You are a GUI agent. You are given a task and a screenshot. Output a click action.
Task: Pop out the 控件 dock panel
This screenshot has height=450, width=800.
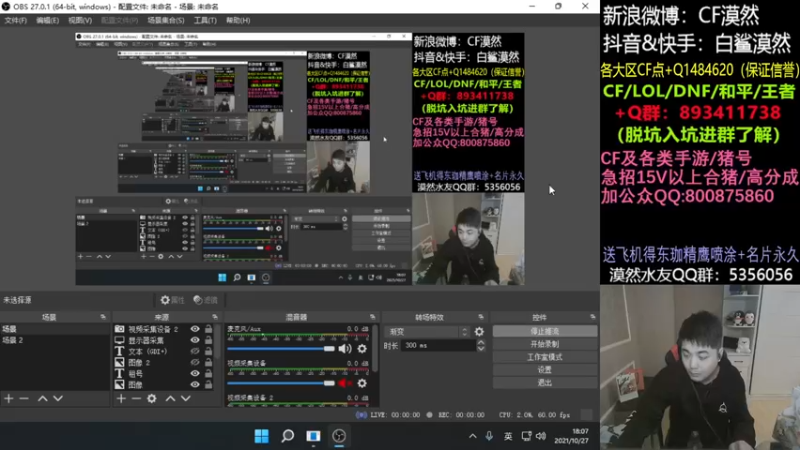(592, 317)
